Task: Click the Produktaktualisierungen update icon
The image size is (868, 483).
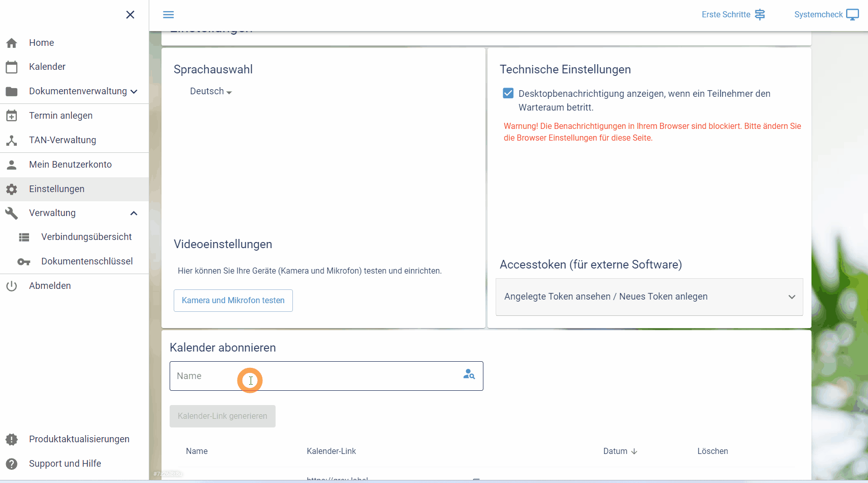Action: point(11,439)
